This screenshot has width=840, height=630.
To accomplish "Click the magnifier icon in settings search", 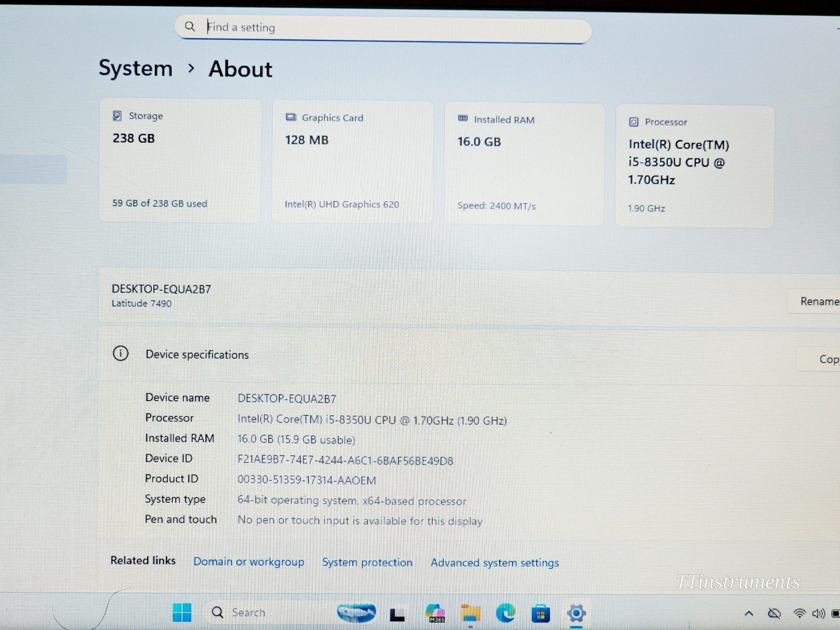I will (x=190, y=26).
